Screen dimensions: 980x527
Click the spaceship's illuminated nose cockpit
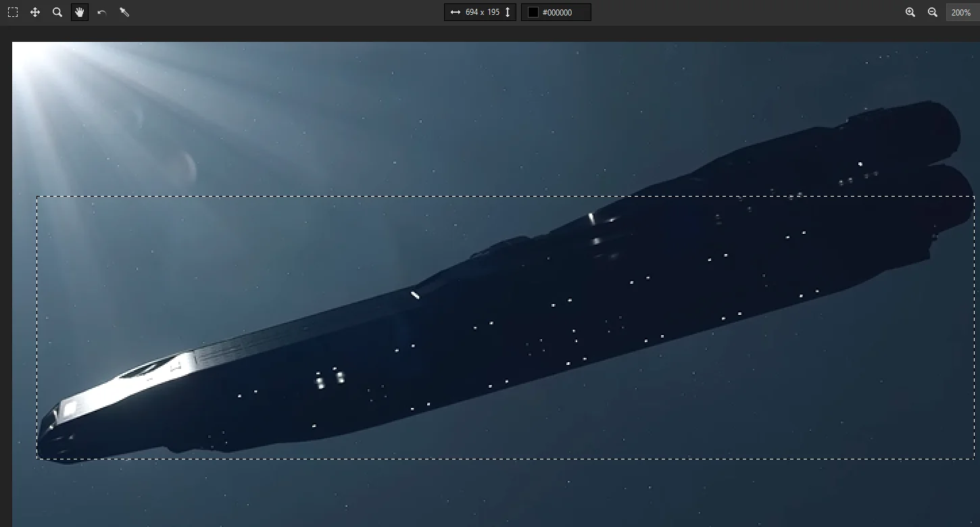pyautogui.click(x=71, y=407)
